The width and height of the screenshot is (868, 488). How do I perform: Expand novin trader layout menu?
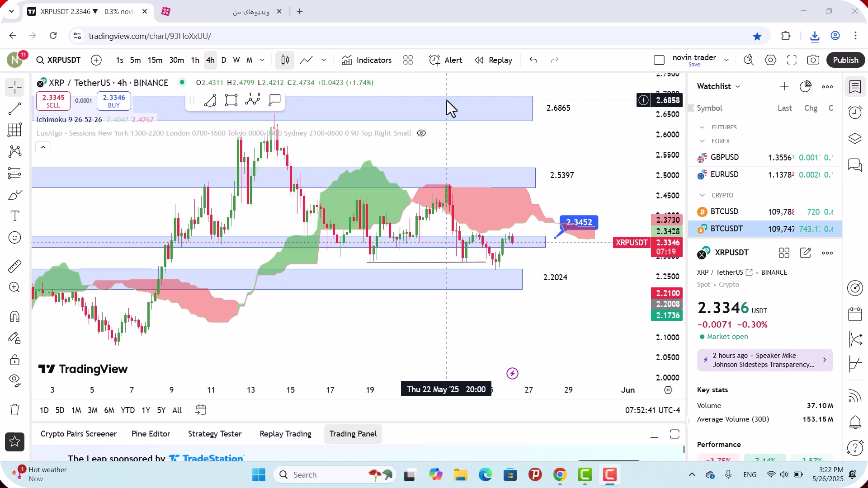(x=726, y=60)
